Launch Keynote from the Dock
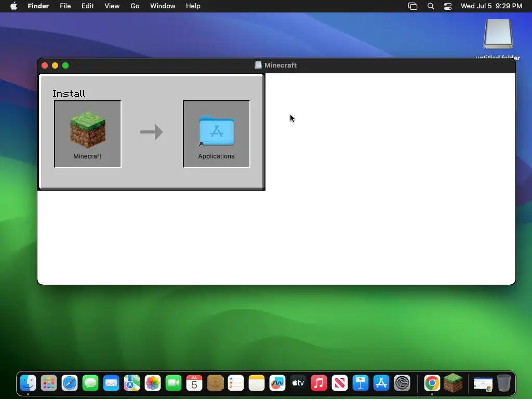The image size is (532, 399). click(x=361, y=383)
